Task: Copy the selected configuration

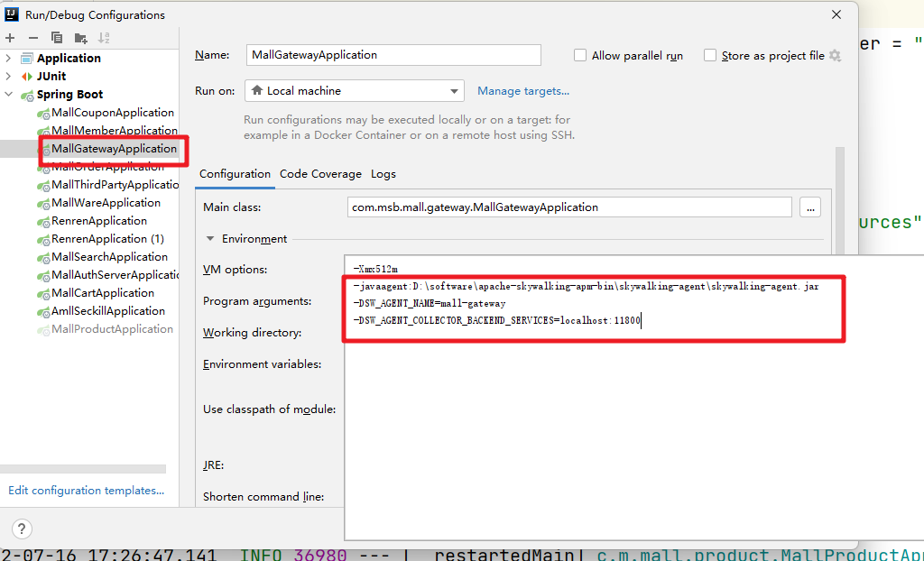Action: [57, 38]
